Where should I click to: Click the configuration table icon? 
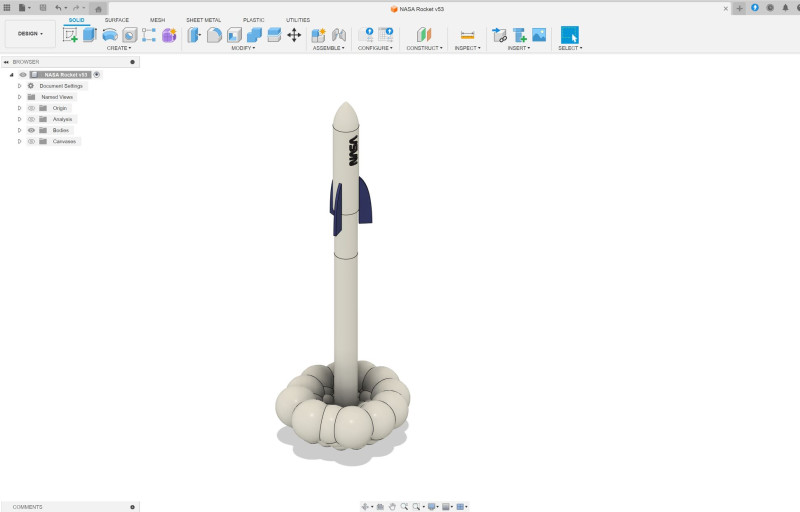386,35
